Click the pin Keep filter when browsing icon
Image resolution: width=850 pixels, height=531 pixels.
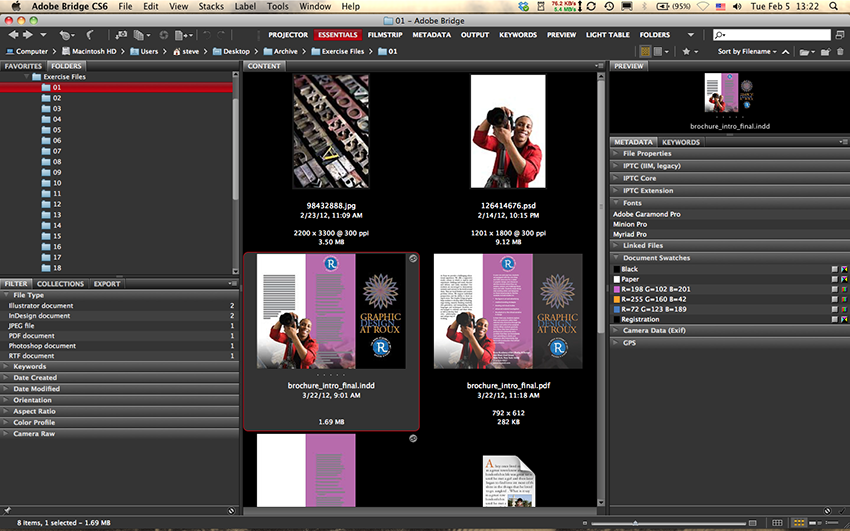7,510
